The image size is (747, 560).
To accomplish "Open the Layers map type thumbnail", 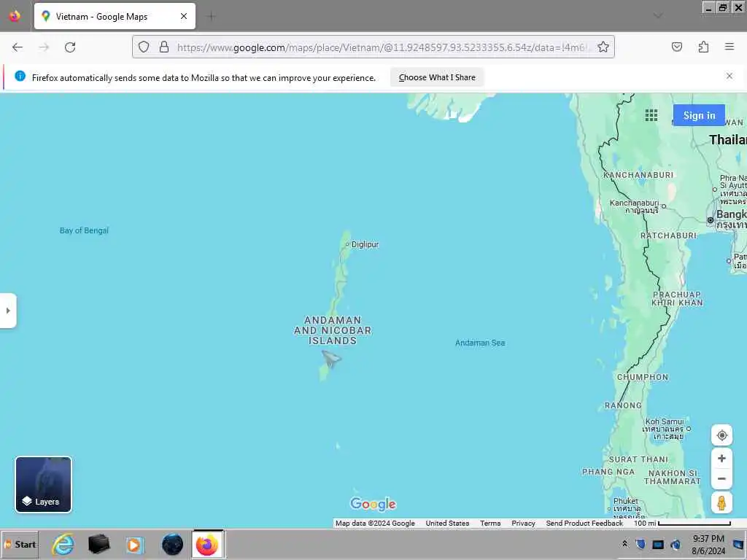I will (43, 484).
